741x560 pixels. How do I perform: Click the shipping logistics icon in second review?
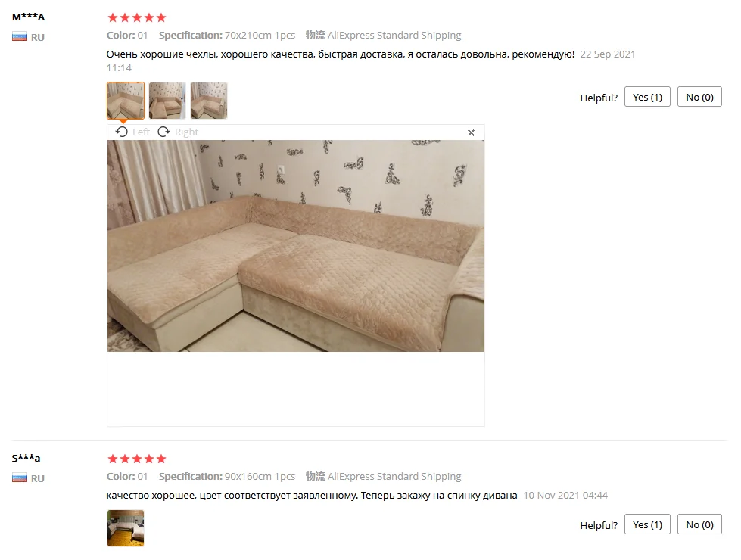coord(315,476)
